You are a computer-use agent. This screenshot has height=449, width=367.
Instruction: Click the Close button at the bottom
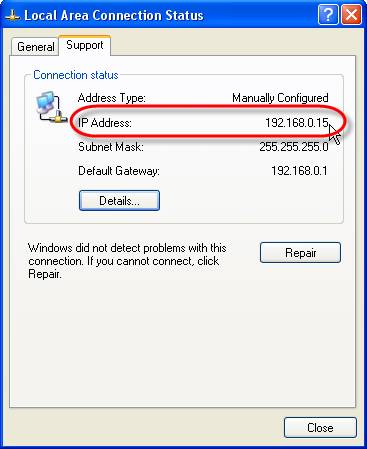click(320, 428)
